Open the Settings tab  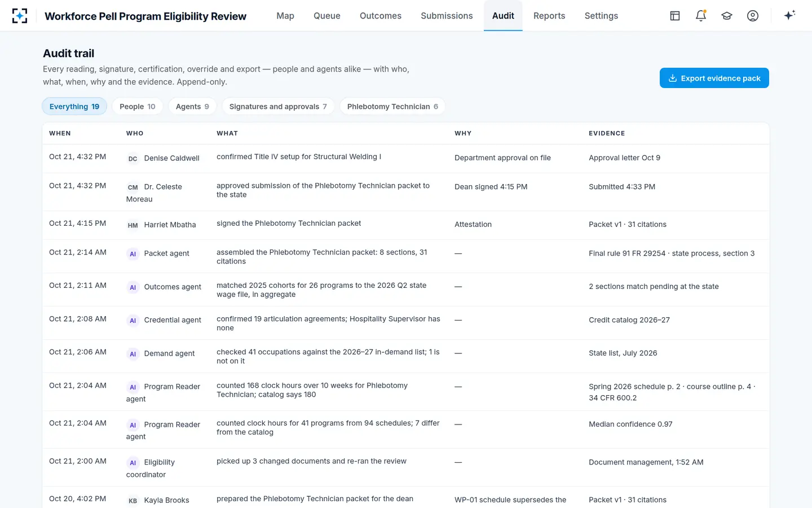(601, 16)
